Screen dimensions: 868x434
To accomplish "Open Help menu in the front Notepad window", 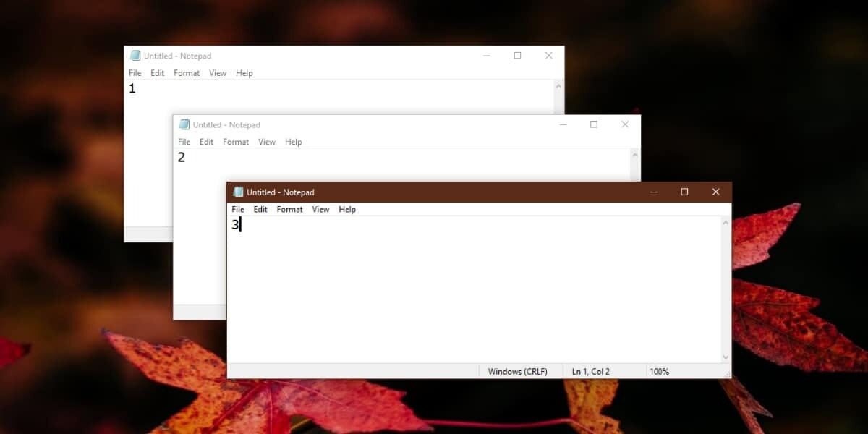I will pyautogui.click(x=347, y=210).
